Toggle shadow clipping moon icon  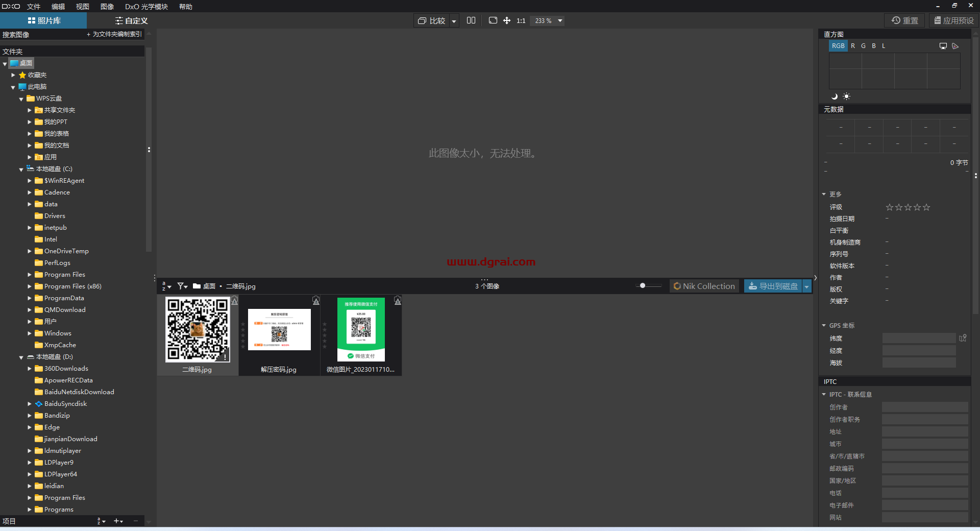click(835, 96)
